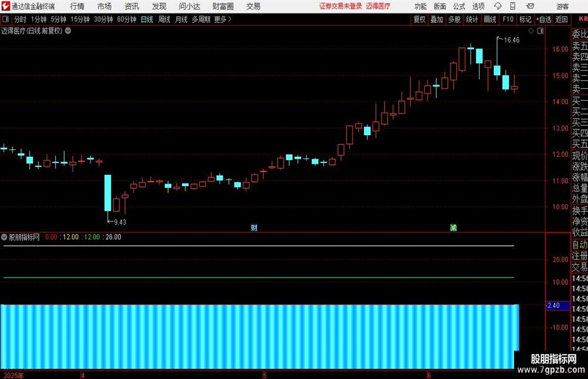Click the large cyan candle at 9.43 low
This screenshot has height=379, width=588.
[108, 193]
